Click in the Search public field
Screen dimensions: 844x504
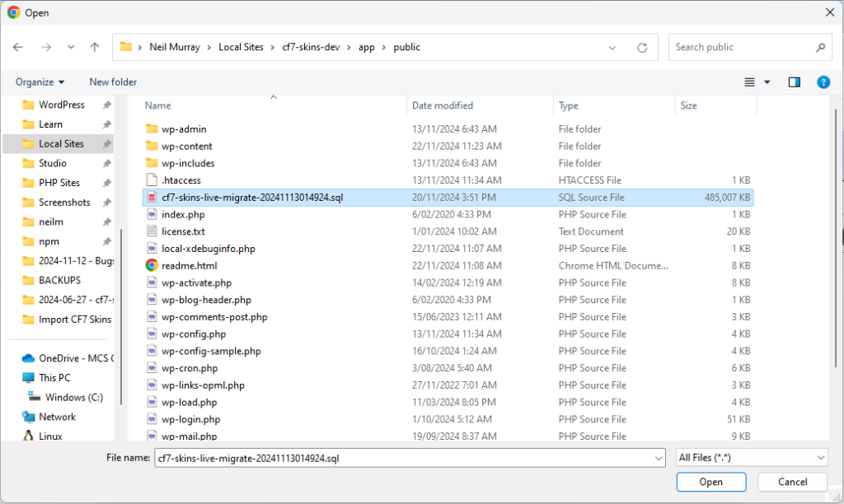pos(742,48)
